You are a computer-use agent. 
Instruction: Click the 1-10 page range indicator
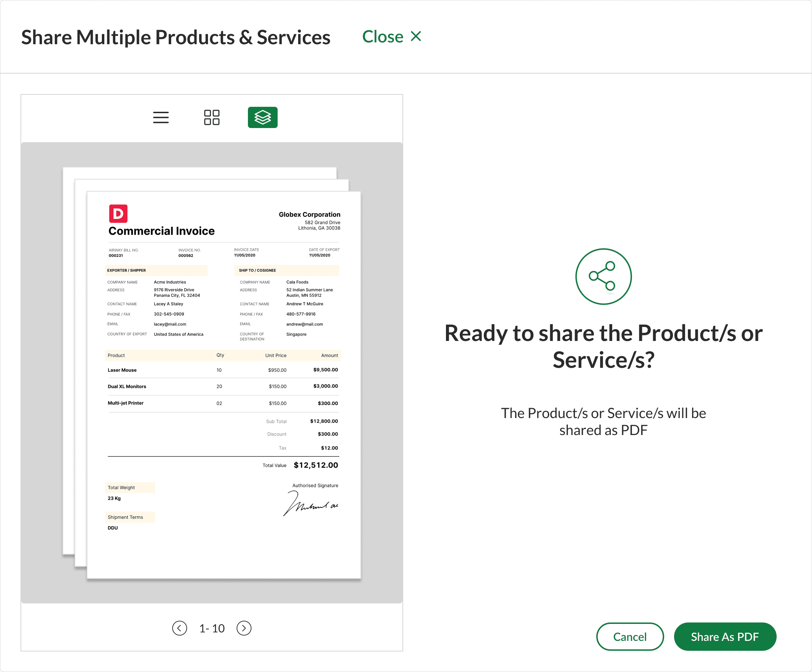coord(211,628)
